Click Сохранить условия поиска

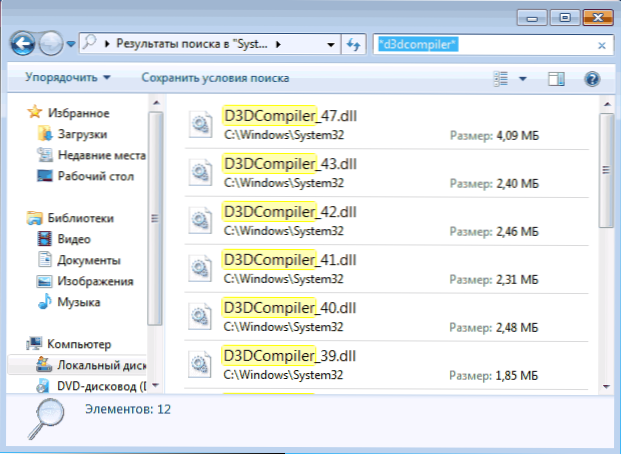coord(215,78)
